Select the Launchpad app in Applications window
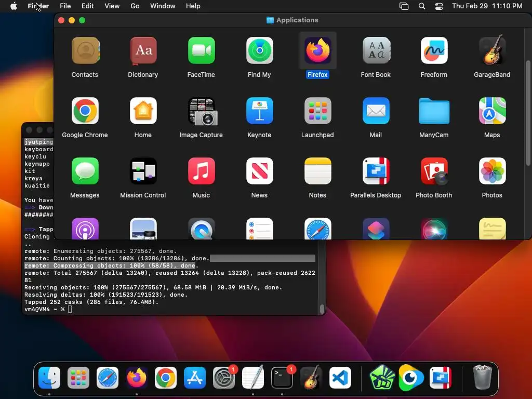 pyautogui.click(x=317, y=111)
